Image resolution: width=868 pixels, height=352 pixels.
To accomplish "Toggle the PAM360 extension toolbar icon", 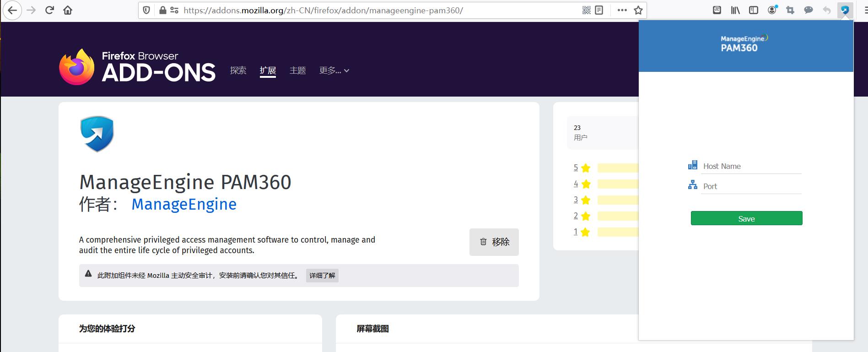I will click(x=845, y=10).
